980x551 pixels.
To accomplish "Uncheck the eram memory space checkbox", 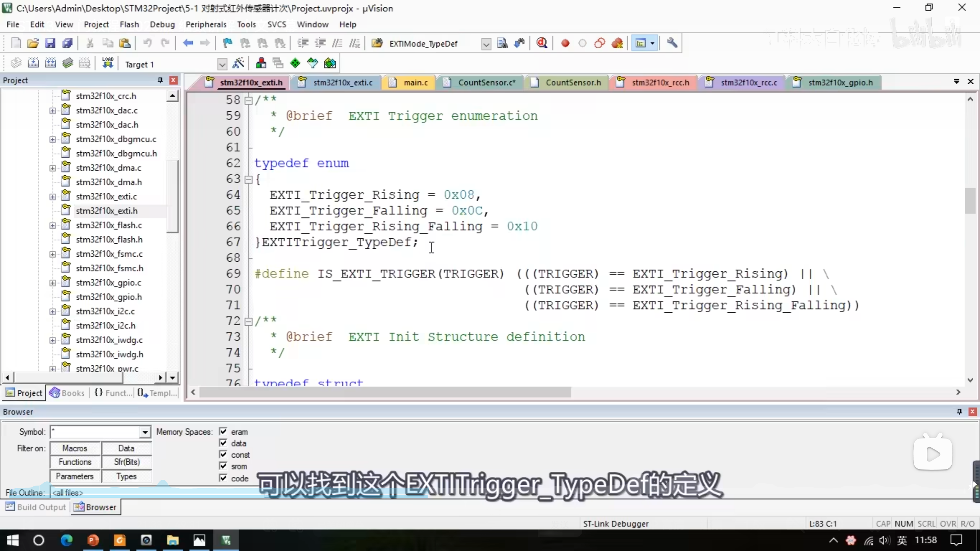I will click(x=223, y=432).
